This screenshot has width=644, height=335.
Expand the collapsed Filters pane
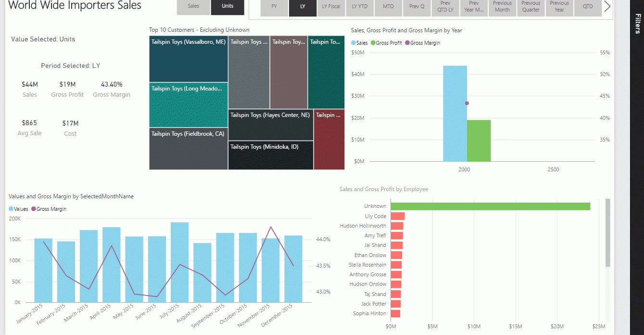click(637, 23)
